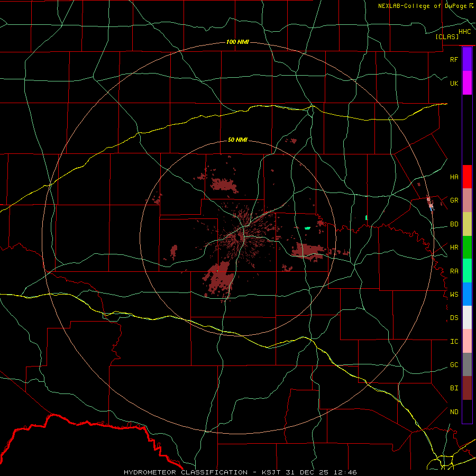Screen dimensions: 476x476
Task: Click the dark red BI legend swatch
Action: [x=467, y=388]
